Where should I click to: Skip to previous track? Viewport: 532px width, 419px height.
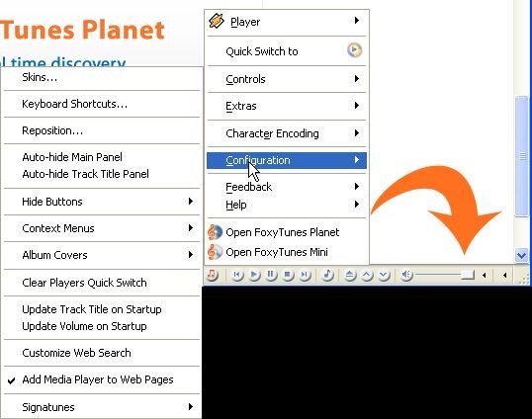click(237, 275)
